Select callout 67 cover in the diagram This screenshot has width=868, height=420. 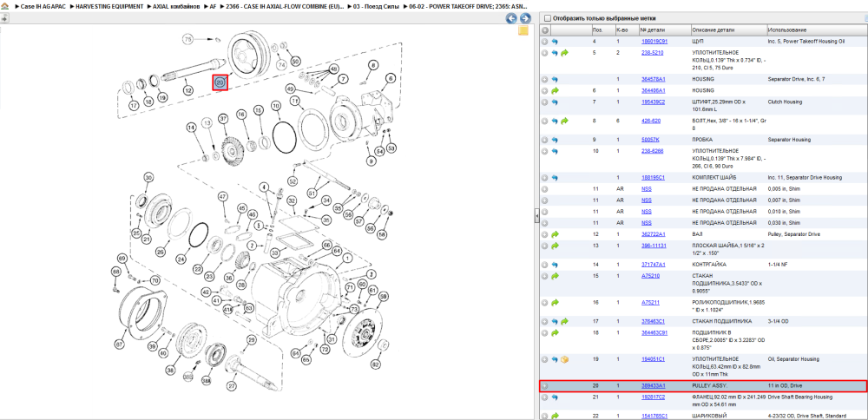(x=118, y=345)
